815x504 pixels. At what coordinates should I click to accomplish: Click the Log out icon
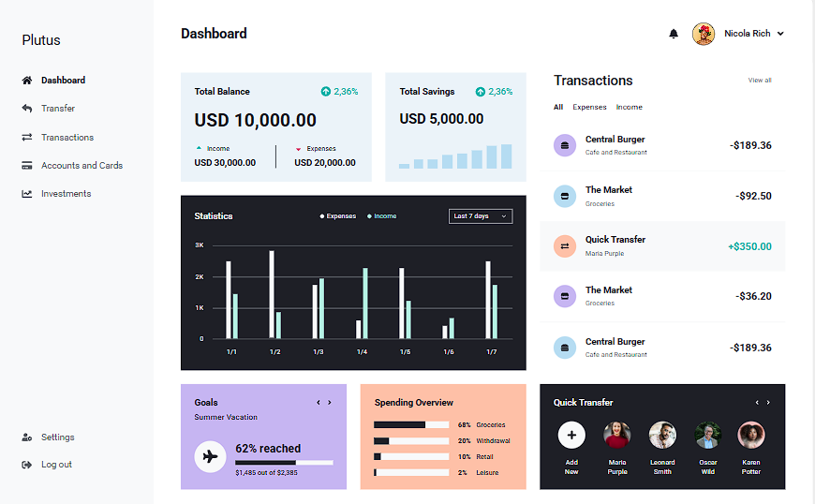coord(27,465)
